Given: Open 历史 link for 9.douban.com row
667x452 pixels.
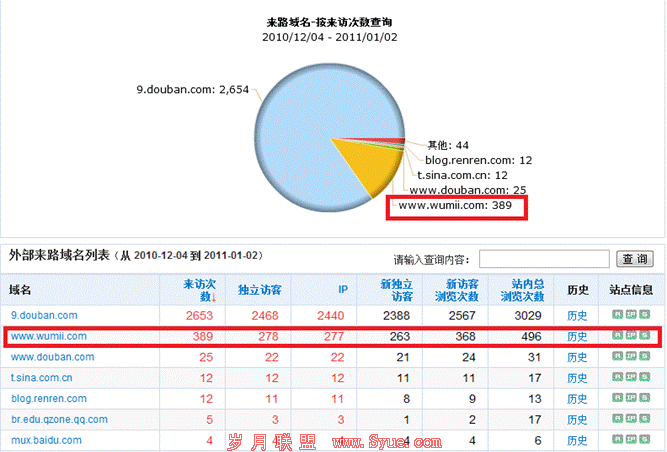Looking at the screenshot, I should coord(577,316).
